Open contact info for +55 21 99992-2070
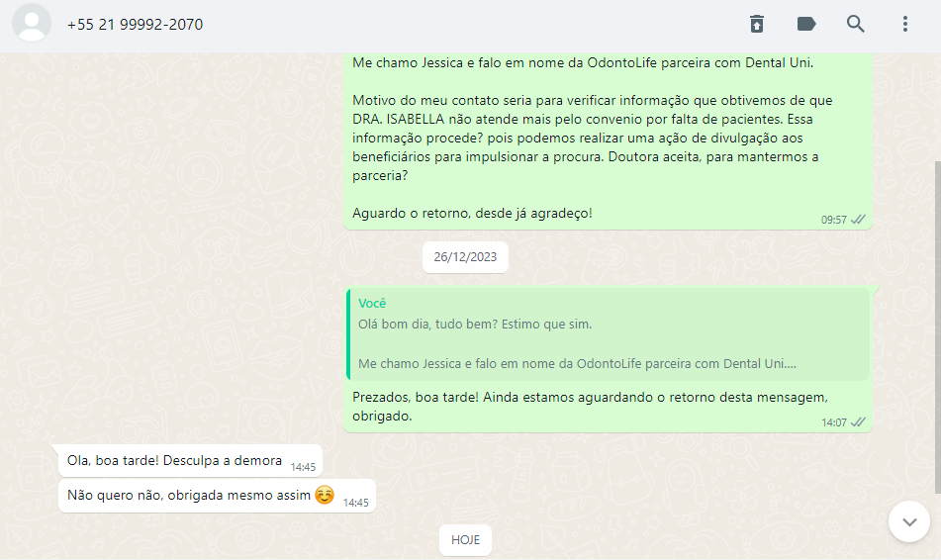941x560 pixels. coord(135,25)
